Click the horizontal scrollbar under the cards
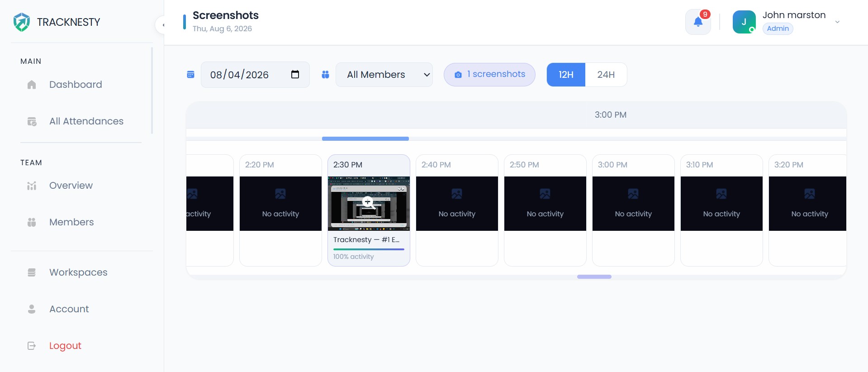Screen dimensions: 868x372 tap(594, 277)
